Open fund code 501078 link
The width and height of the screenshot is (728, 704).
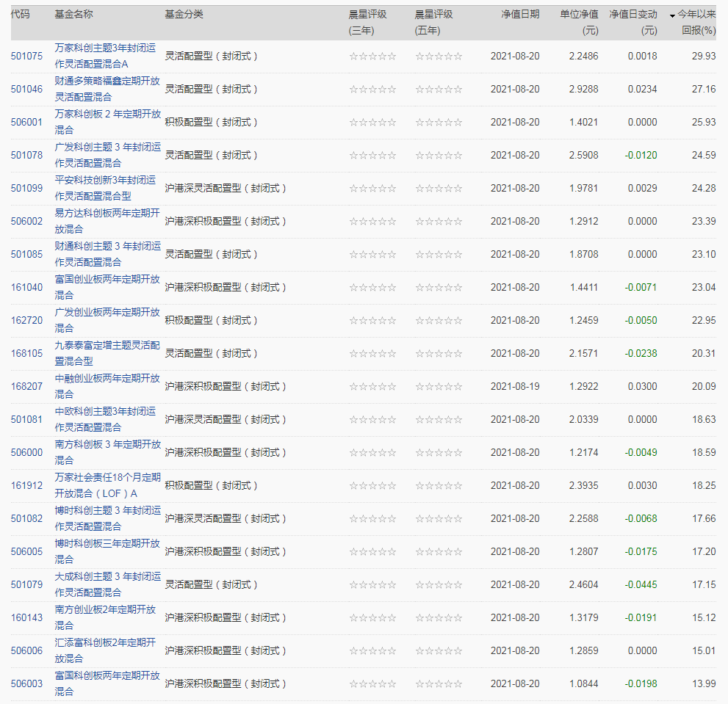point(26,155)
